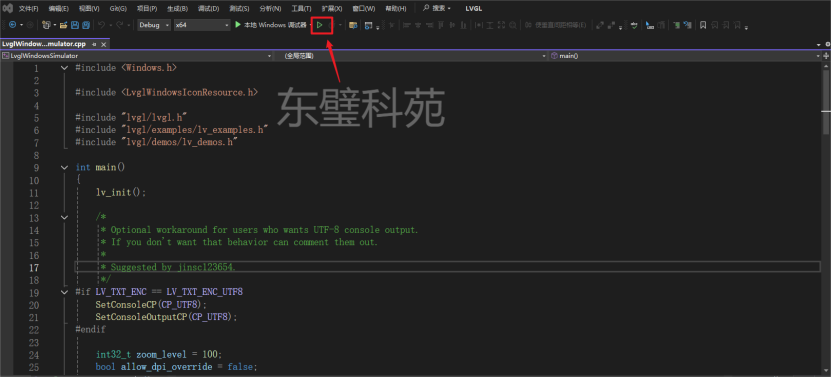Collapse the #if block at line 19
The height and width of the screenshot is (377, 831).
pos(64,292)
